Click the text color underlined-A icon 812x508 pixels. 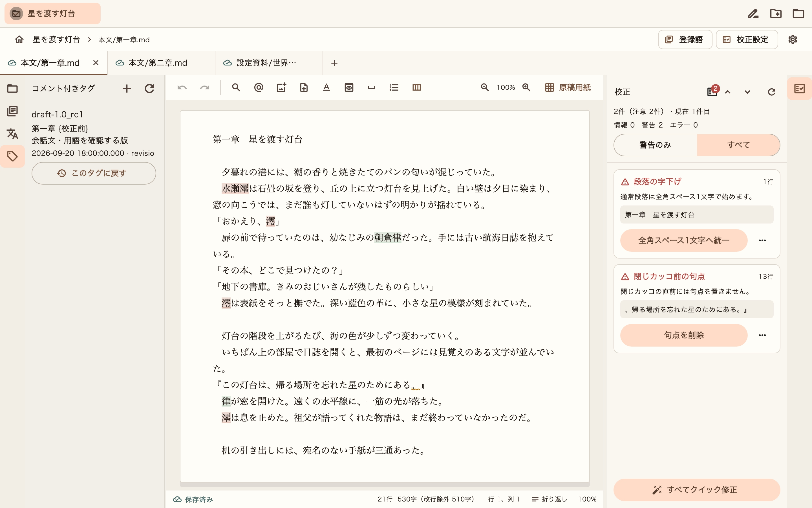(326, 88)
